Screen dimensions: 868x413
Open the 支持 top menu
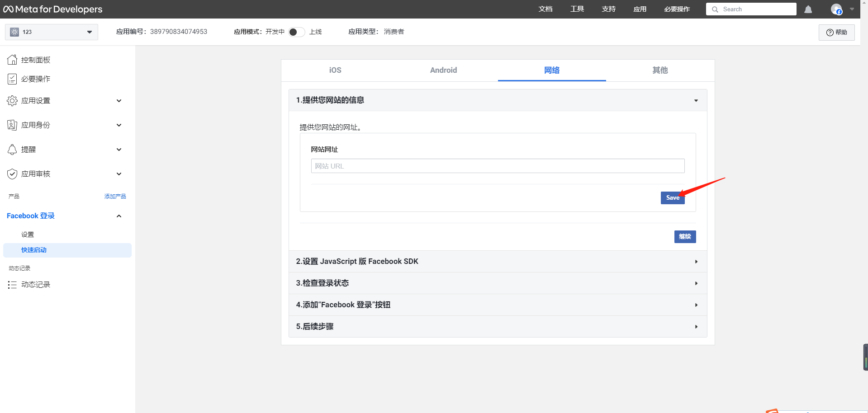click(609, 9)
